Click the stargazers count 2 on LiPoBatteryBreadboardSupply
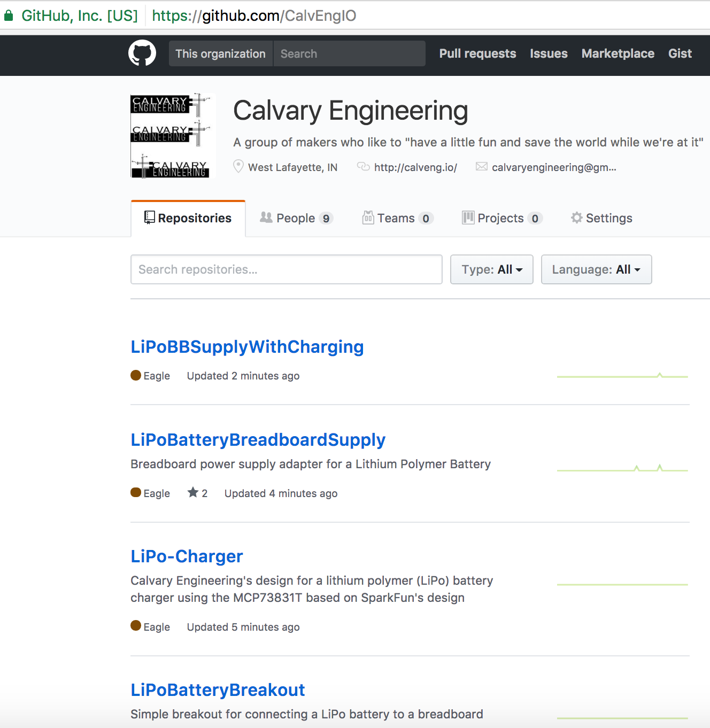 [x=204, y=493]
